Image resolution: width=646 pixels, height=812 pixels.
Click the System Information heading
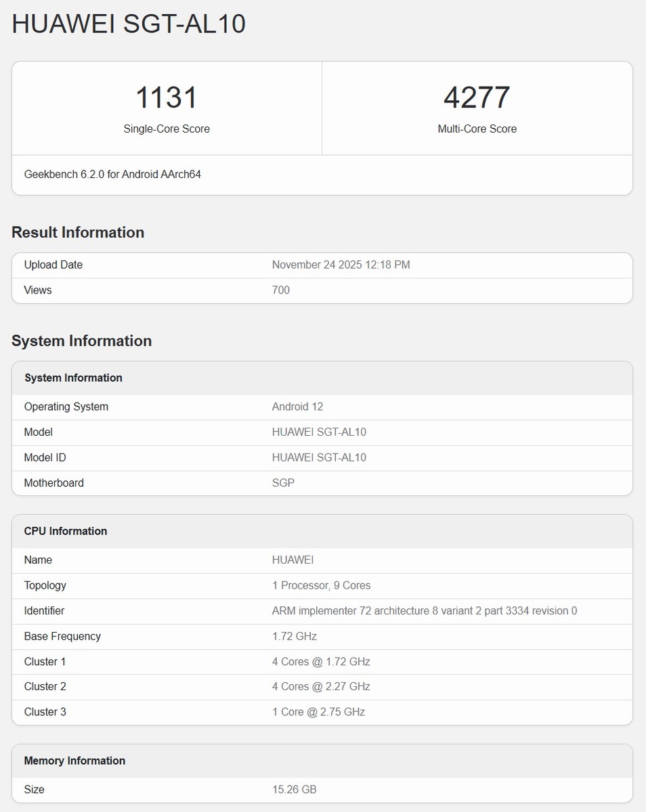81,340
